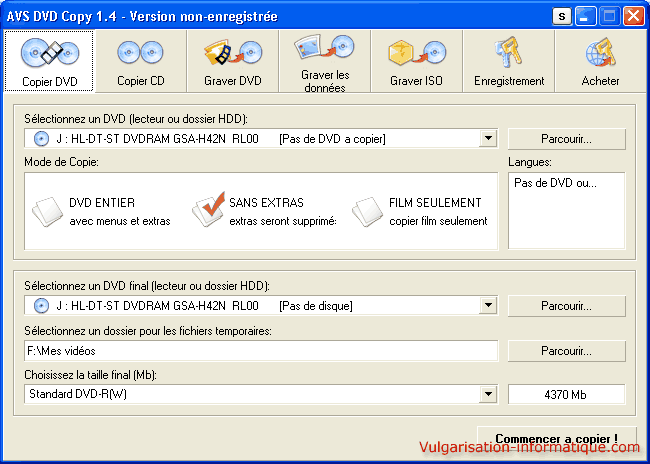The width and height of the screenshot is (650, 464).
Task: Minimize the AVS DVD Copy window
Action: tap(585, 17)
